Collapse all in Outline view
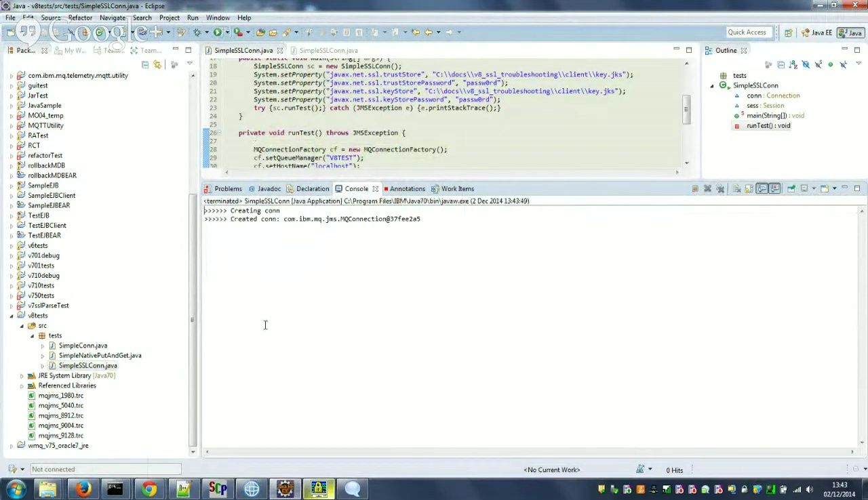868x500 pixels. pos(781,64)
